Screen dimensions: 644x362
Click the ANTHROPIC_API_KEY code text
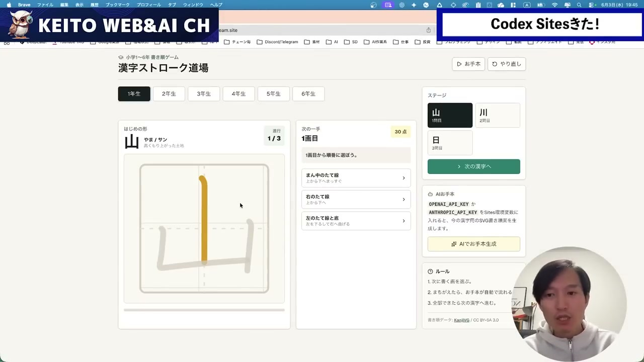coord(453,212)
